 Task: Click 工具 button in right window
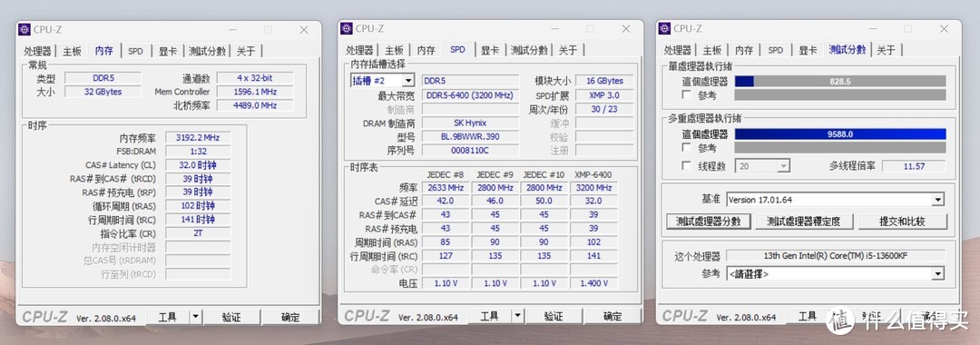pyautogui.click(x=807, y=316)
